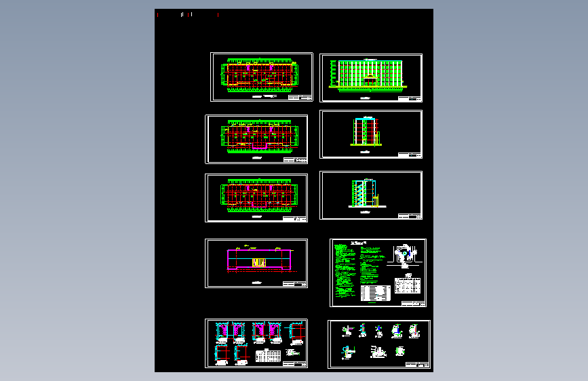Select the roof plan sheet with magenta outline
The height and width of the screenshot is (381, 588).
[256, 263]
